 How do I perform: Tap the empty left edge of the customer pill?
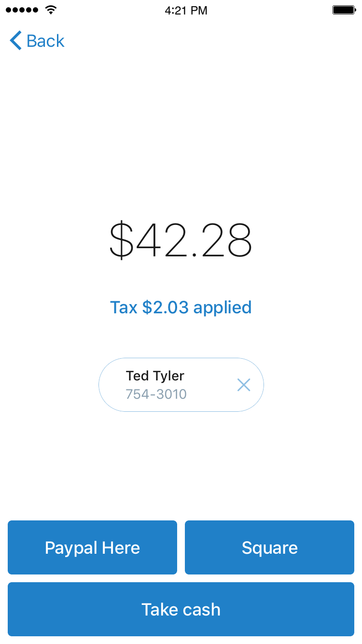[111, 385]
